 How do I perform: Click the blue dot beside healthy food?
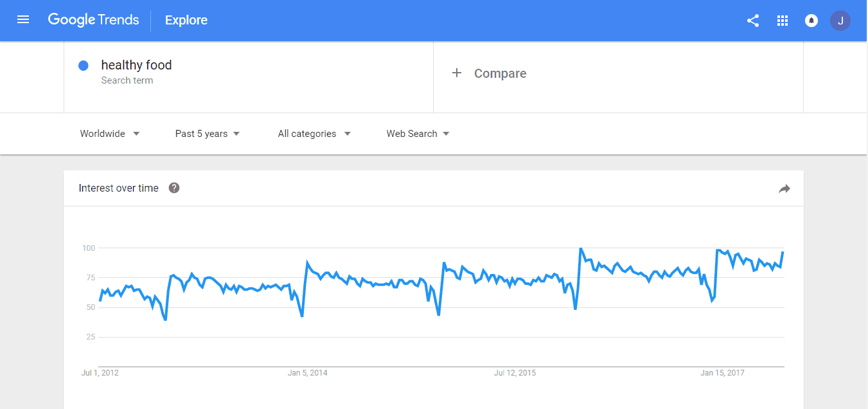pyautogui.click(x=83, y=66)
